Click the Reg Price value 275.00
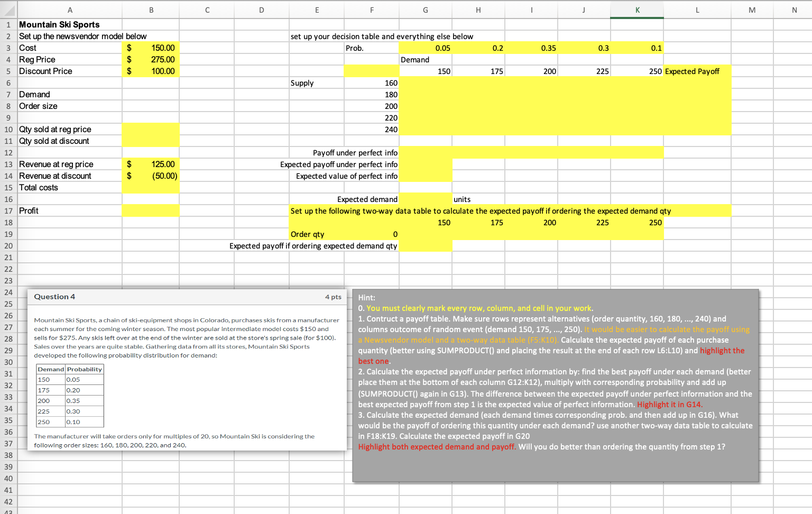The width and height of the screenshot is (812, 514). pyautogui.click(x=151, y=59)
